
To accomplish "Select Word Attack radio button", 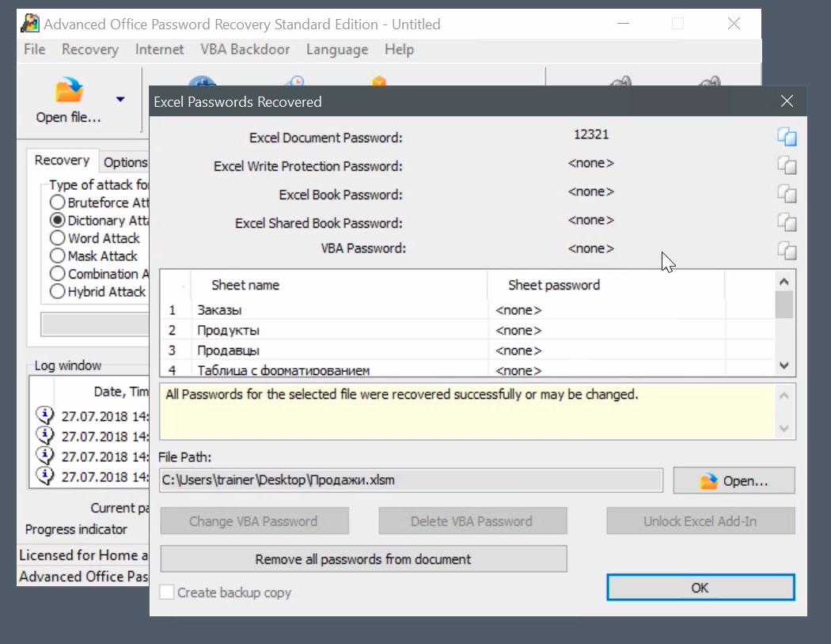I will coord(57,238).
